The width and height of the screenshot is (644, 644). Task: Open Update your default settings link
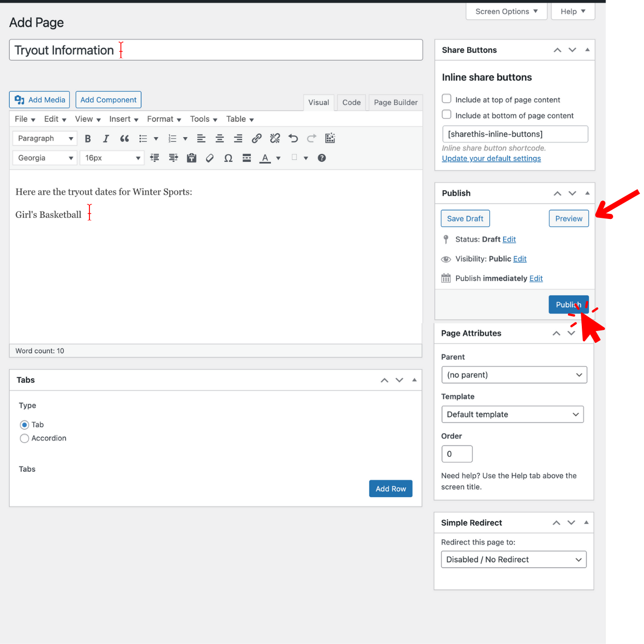[491, 159]
